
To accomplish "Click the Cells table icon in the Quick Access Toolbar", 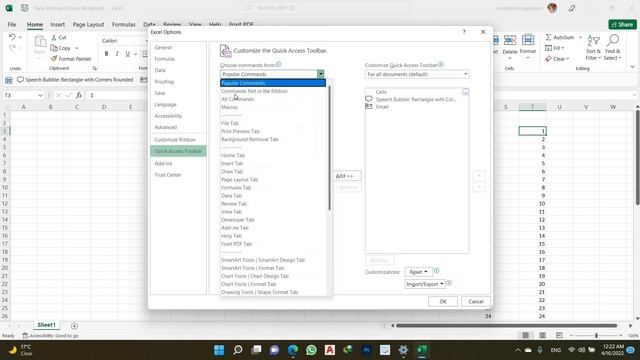I will tap(9, 80).
